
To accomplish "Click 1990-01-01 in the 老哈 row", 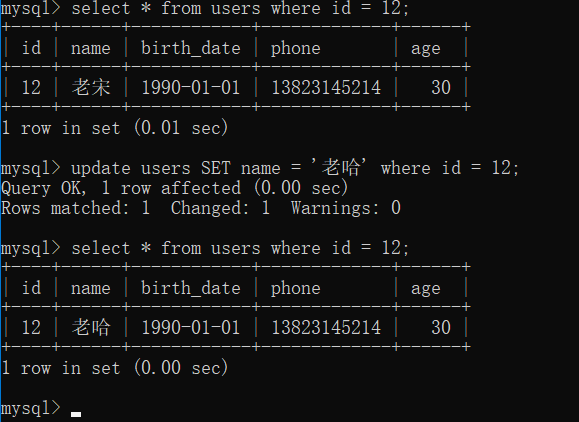I will coord(191,328).
